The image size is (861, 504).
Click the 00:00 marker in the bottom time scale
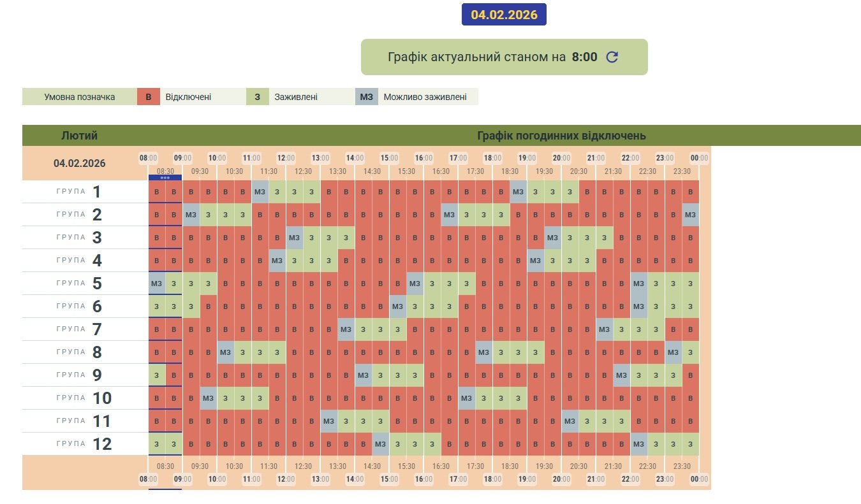[x=699, y=479]
